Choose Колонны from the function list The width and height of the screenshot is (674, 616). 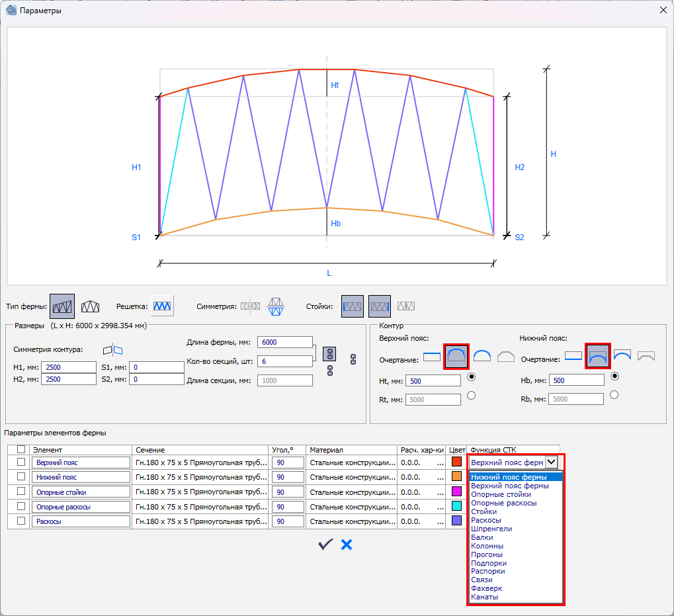click(487, 546)
